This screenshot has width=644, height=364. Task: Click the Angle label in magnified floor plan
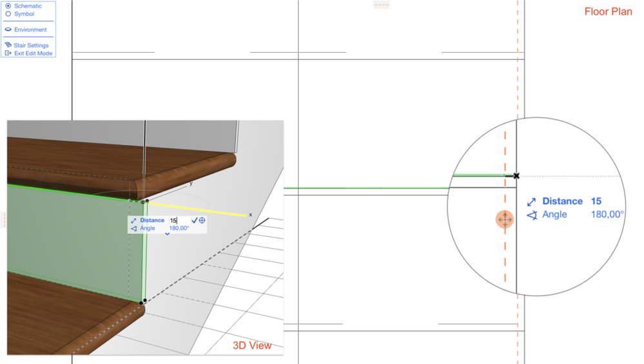click(x=554, y=215)
